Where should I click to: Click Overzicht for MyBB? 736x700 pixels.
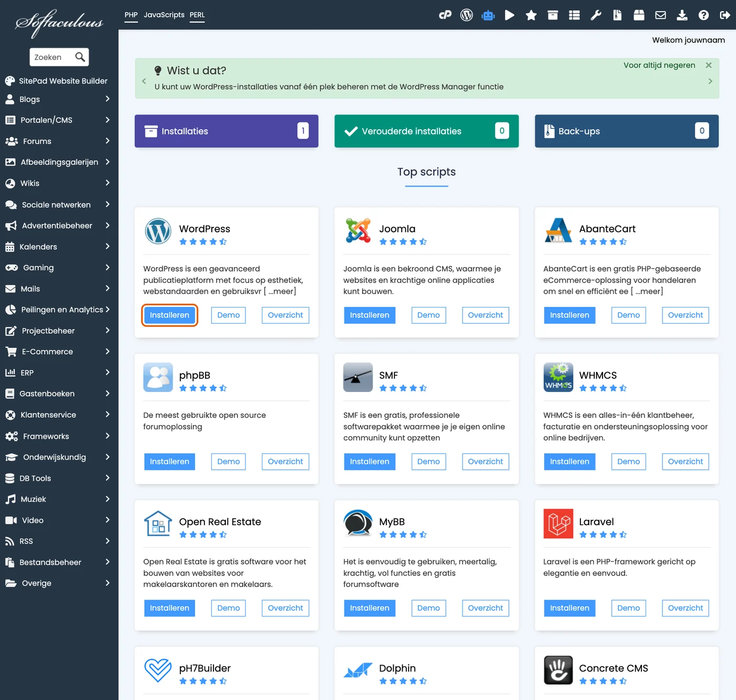(485, 608)
